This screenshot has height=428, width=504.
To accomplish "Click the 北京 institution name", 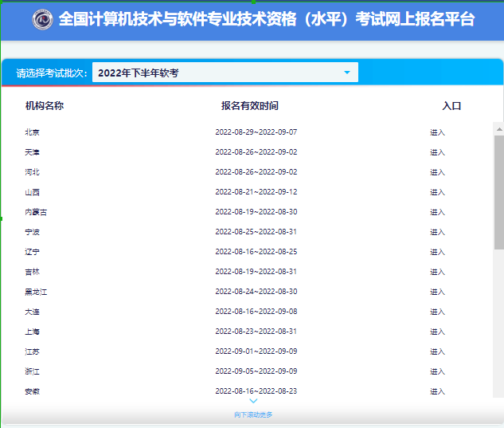I will coord(32,132).
